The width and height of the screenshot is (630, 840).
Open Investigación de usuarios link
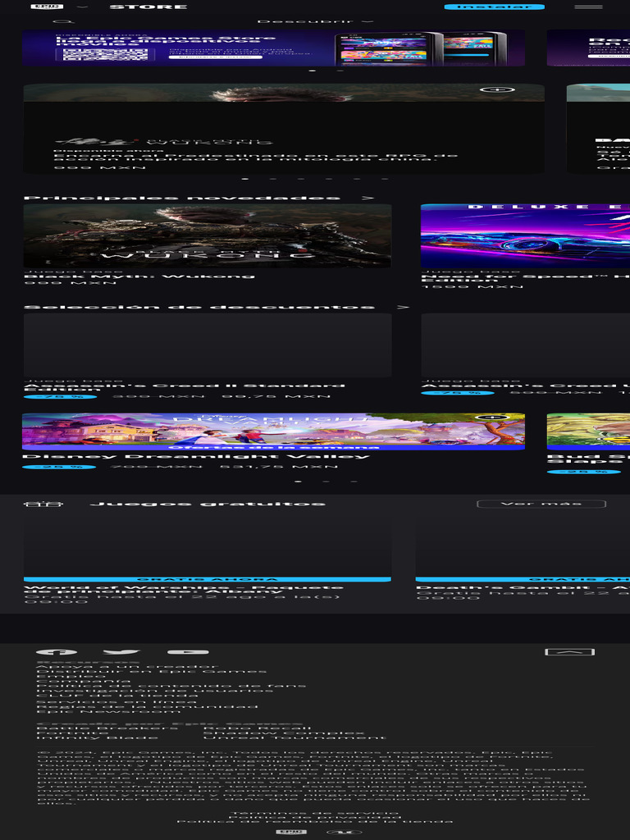tap(154, 691)
